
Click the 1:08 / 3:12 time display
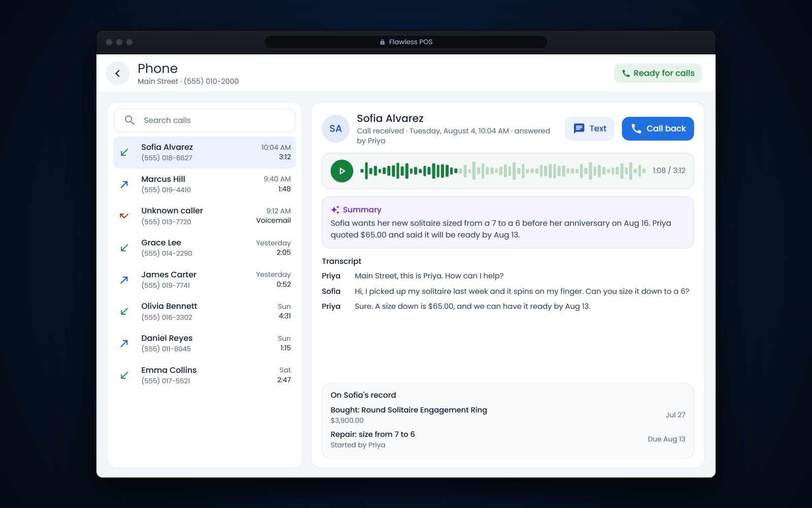coord(669,171)
